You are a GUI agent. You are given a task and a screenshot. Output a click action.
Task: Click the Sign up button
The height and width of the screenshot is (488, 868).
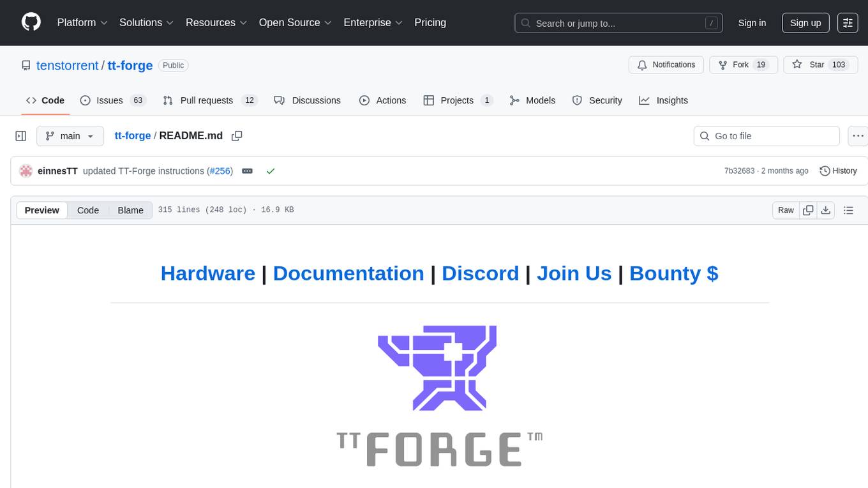[805, 23]
